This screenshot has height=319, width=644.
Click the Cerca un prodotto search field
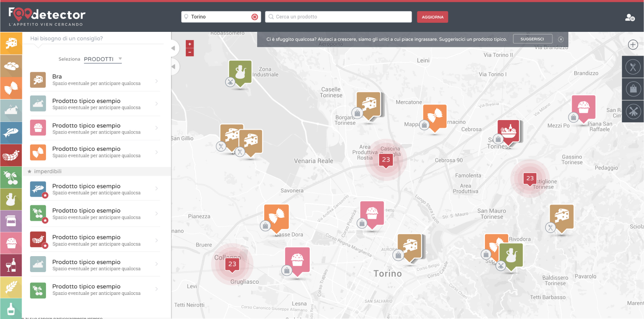click(x=339, y=17)
